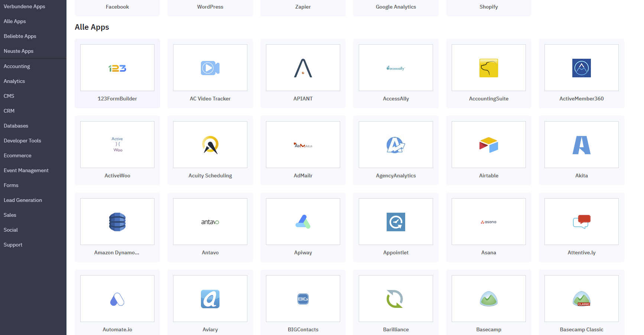
Task: Open the CRM category
Action: [x=9, y=111]
